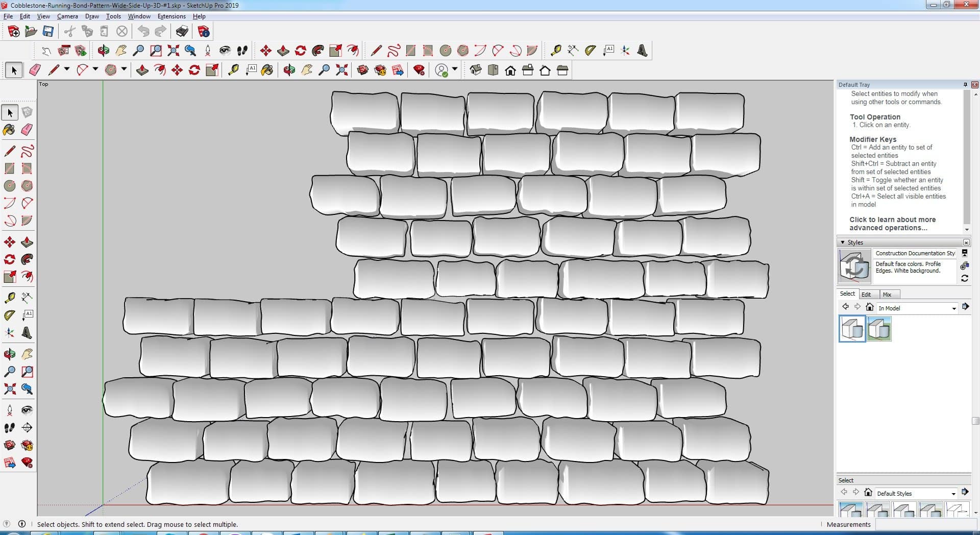Update style with changes refresh icon
This screenshot has height=535, width=980.
coord(964,278)
